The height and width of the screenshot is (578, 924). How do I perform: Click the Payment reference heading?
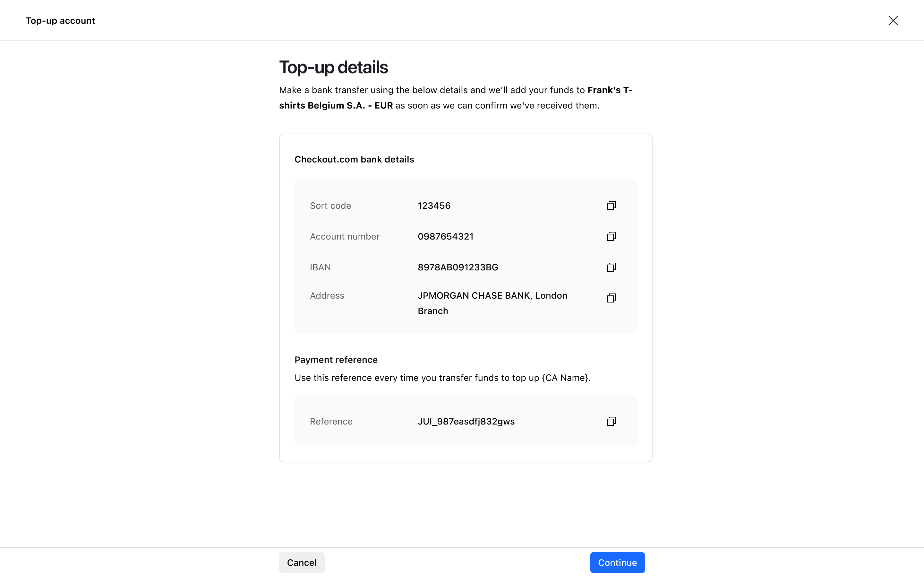tap(336, 360)
